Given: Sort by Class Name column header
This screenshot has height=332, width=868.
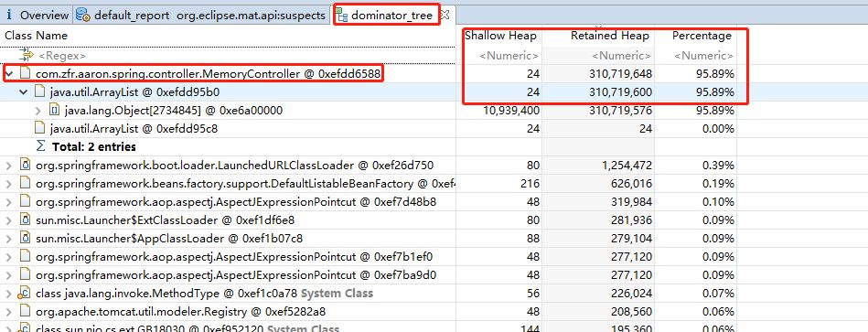Looking at the screenshot, I should (36, 36).
